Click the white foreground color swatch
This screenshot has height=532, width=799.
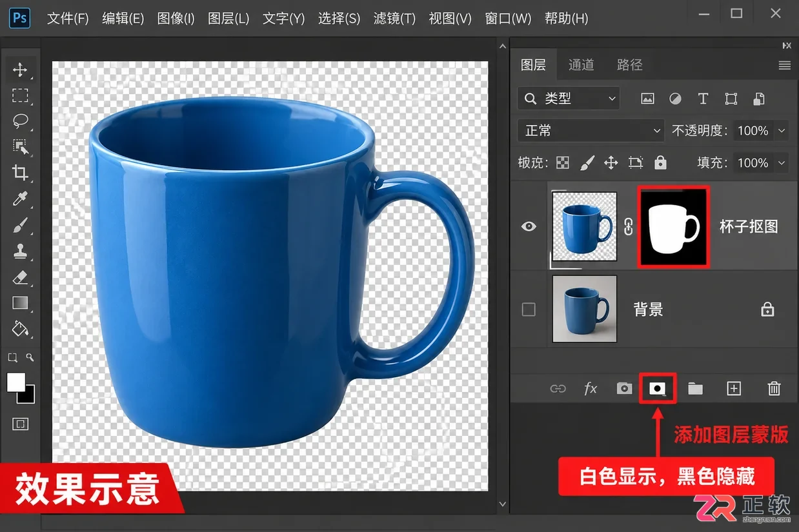click(15, 381)
